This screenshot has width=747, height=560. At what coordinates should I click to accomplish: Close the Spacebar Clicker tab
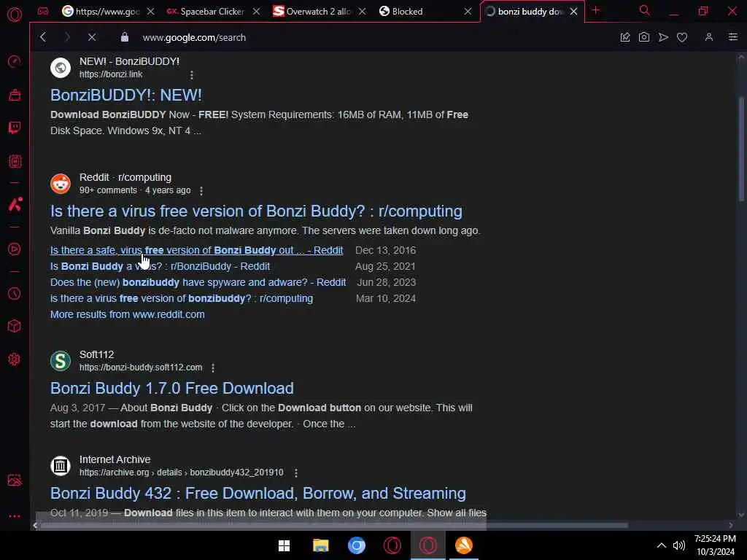click(256, 12)
